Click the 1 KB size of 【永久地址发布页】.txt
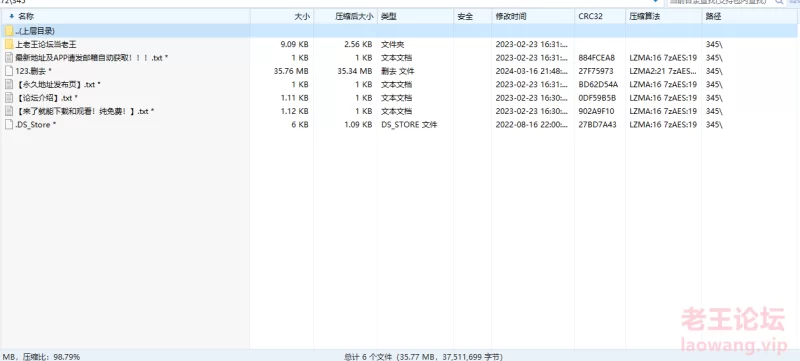The height and width of the screenshot is (361, 800). point(300,84)
